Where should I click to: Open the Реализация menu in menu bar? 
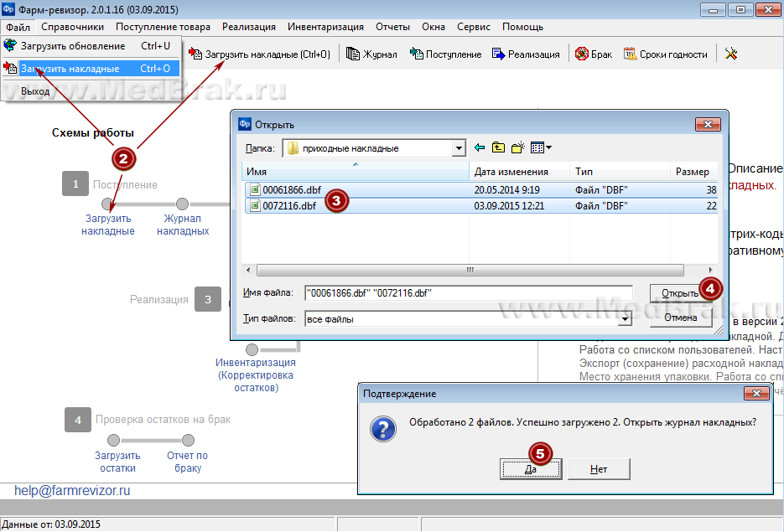point(249,27)
